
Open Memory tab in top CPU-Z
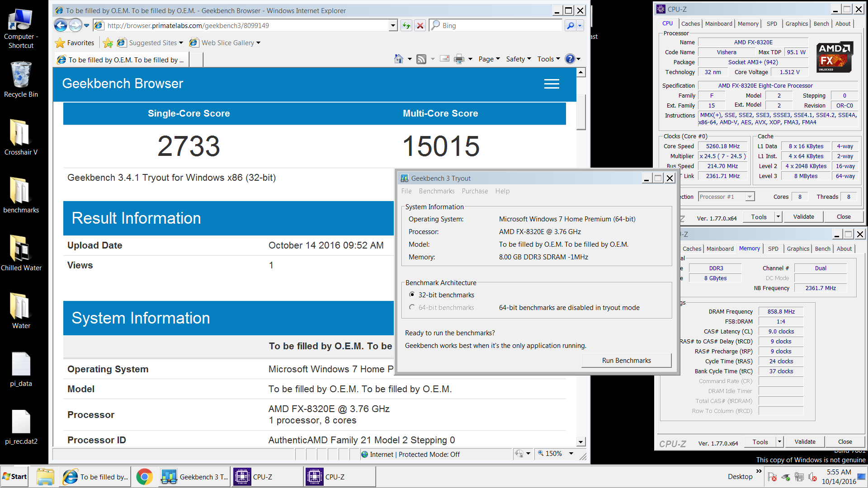(748, 23)
